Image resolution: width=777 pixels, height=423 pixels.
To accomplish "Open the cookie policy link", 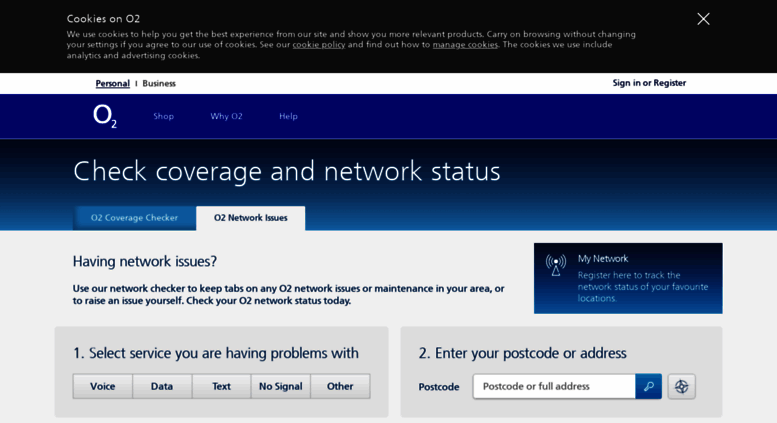I will (x=319, y=45).
